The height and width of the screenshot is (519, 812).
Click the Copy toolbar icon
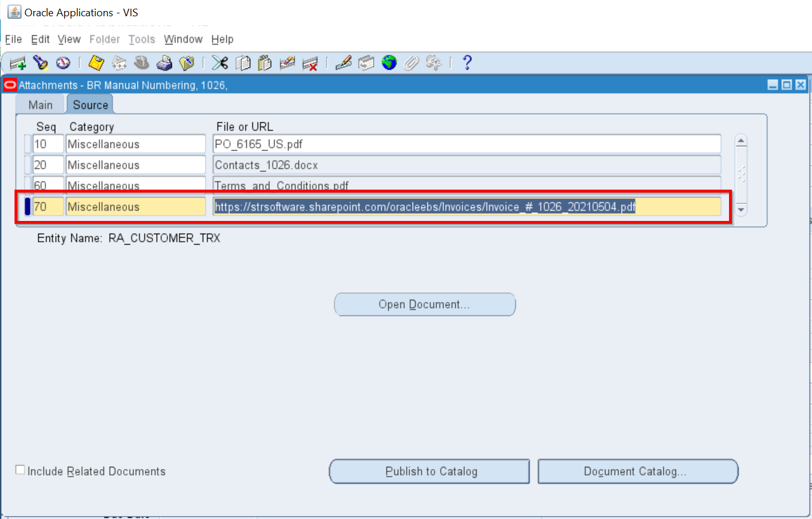(x=243, y=63)
